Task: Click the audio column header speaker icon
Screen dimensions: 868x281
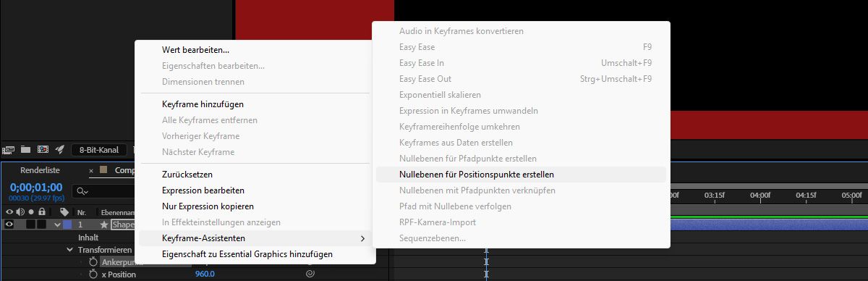Action: (20, 211)
